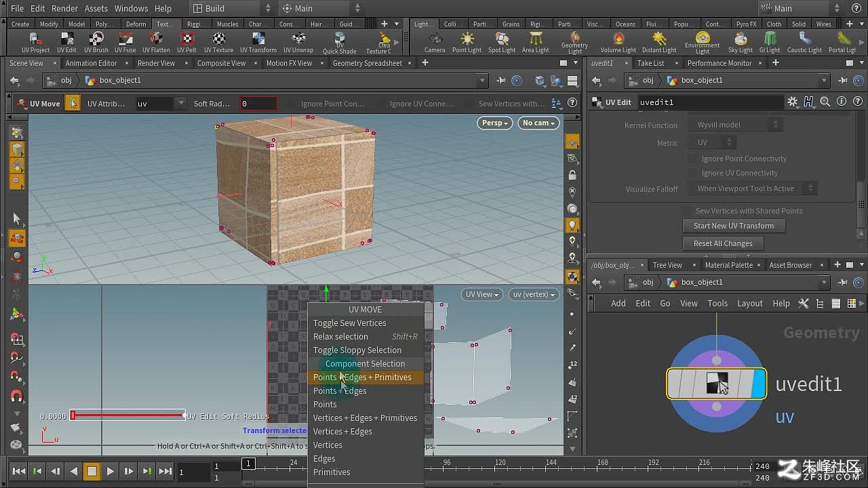Open the Kernel Function Wyvill model dropdown
Screen dimensions: 868x488
pos(736,125)
